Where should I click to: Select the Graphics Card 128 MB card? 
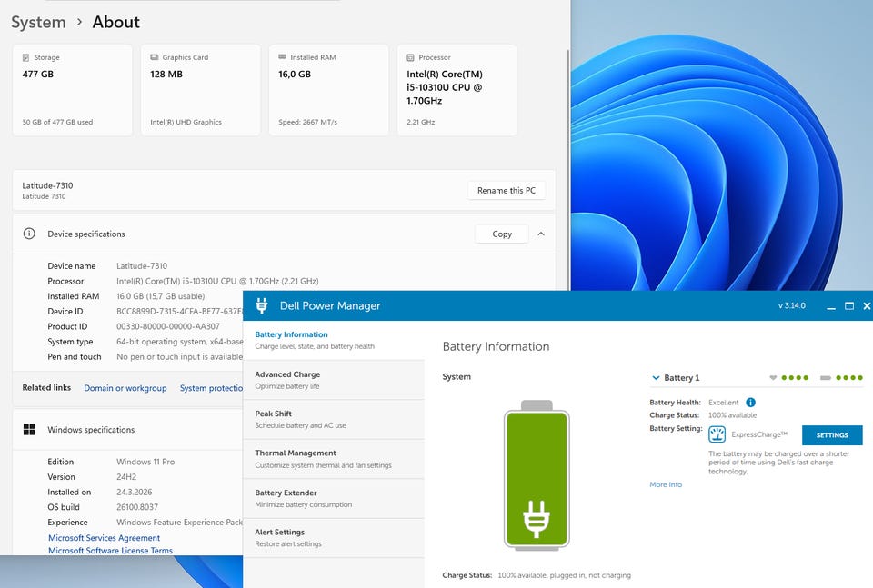pyautogui.click(x=200, y=90)
